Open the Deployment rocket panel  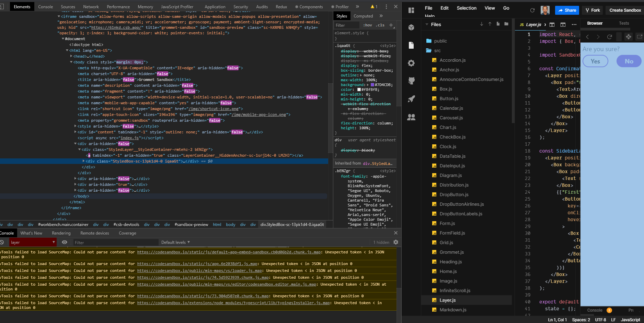tap(411, 99)
